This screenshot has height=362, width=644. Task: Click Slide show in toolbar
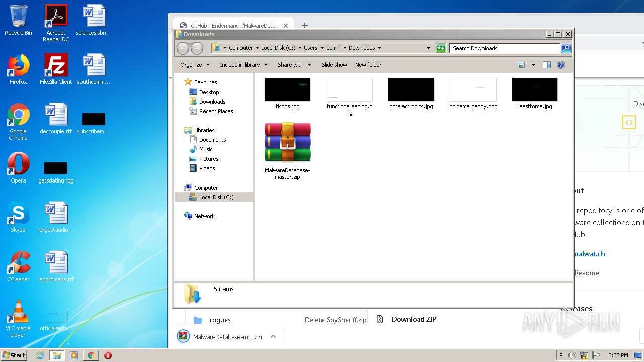tap(334, 65)
